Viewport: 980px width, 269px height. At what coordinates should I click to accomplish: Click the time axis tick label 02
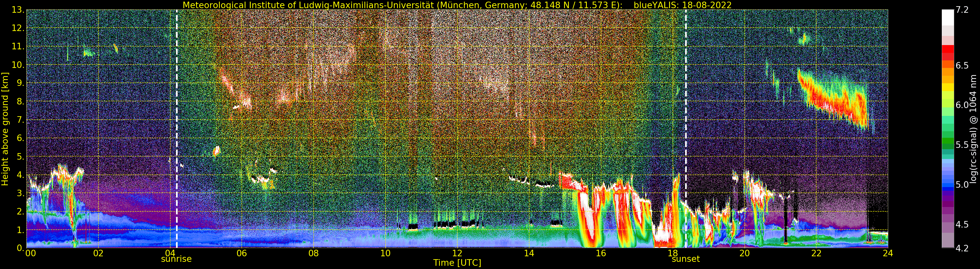98,253
